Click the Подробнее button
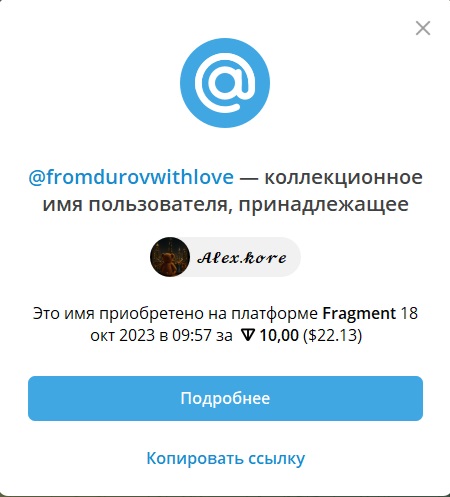The width and height of the screenshot is (450, 497). coord(225,398)
